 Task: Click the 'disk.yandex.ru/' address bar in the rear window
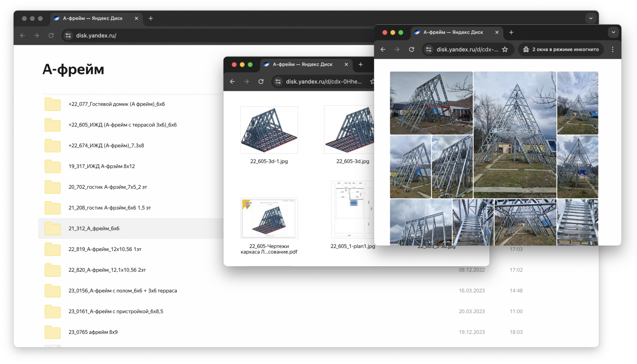(218, 36)
